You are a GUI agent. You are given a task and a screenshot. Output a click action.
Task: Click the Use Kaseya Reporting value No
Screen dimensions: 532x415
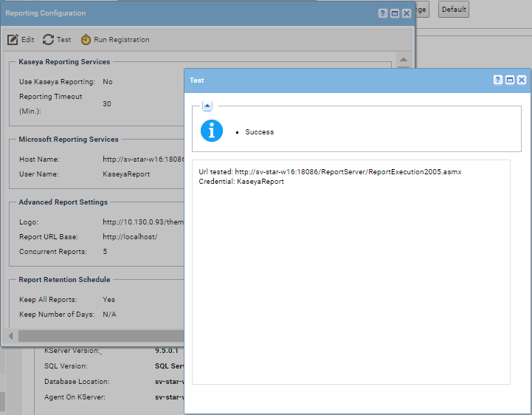(108, 82)
